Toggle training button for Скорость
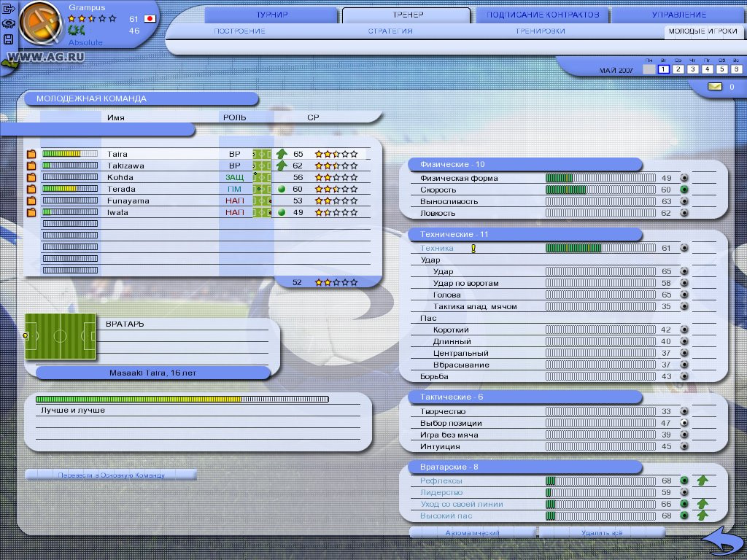 (x=684, y=190)
